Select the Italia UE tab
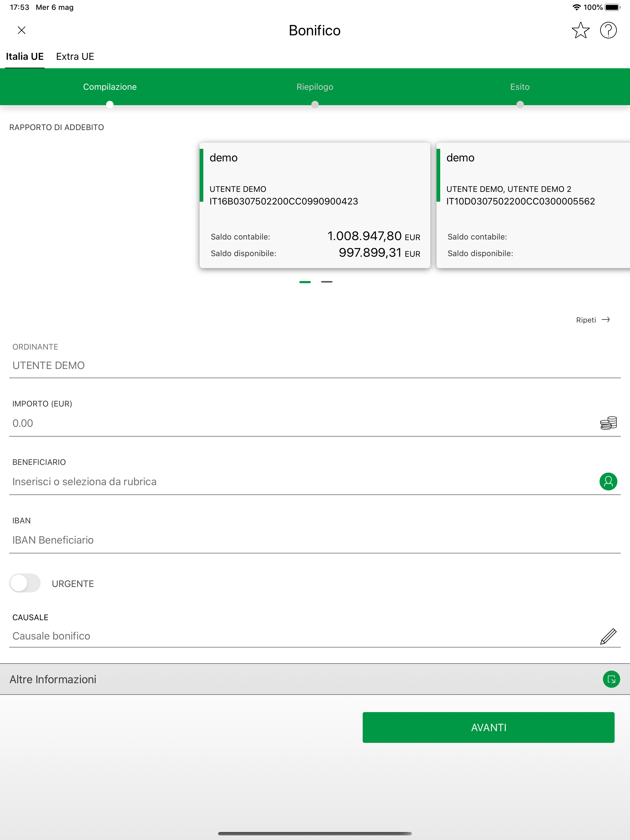This screenshot has width=630, height=840. tap(24, 56)
